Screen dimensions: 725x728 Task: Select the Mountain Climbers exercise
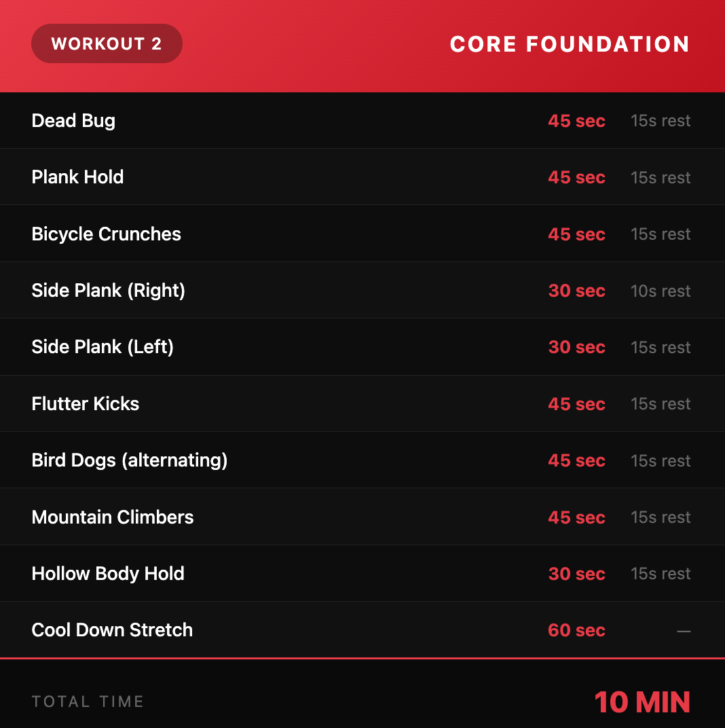[362, 517]
